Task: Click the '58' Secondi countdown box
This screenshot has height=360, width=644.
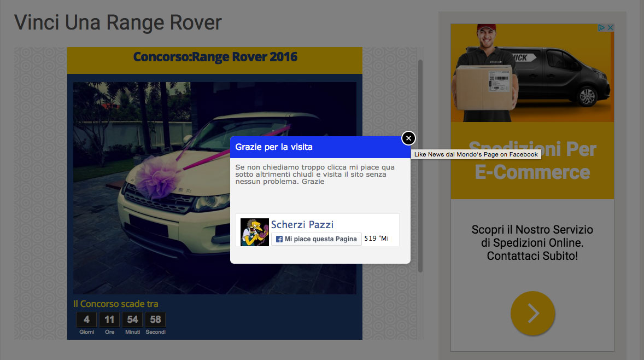Action: pyautogui.click(x=155, y=320)
